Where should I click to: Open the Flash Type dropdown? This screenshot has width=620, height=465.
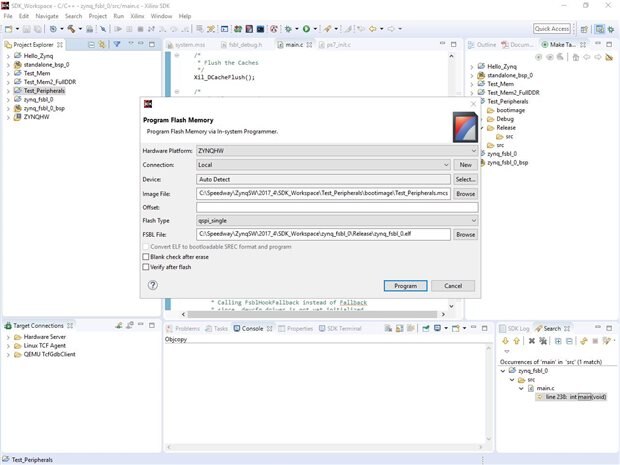[x=337, y=220]
